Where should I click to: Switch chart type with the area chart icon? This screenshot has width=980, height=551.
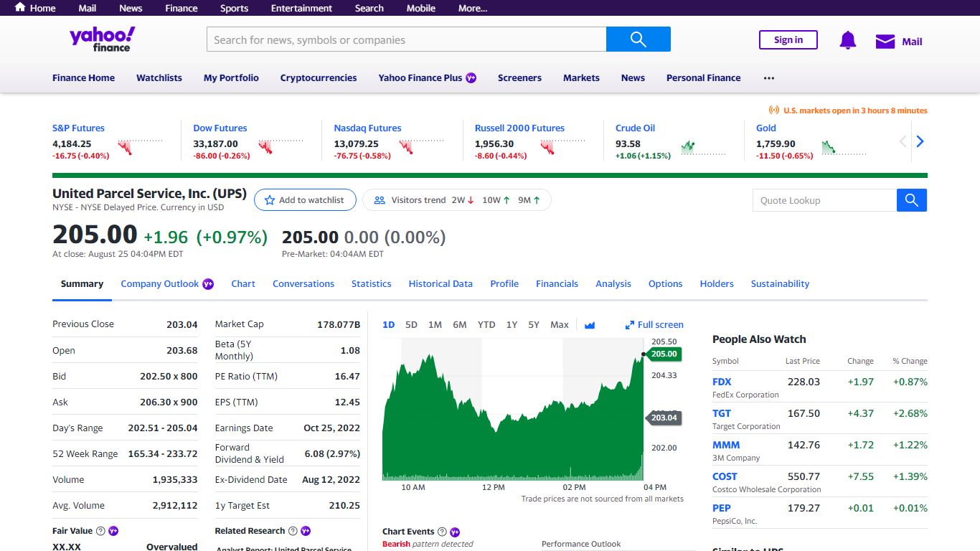tap(590, 324)
